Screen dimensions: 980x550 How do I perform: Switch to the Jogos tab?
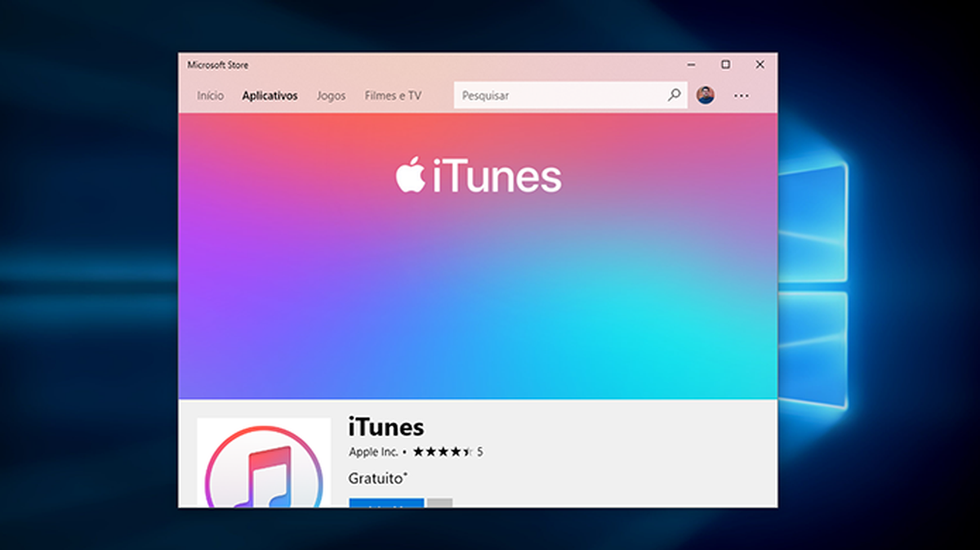tap(331, 96)
